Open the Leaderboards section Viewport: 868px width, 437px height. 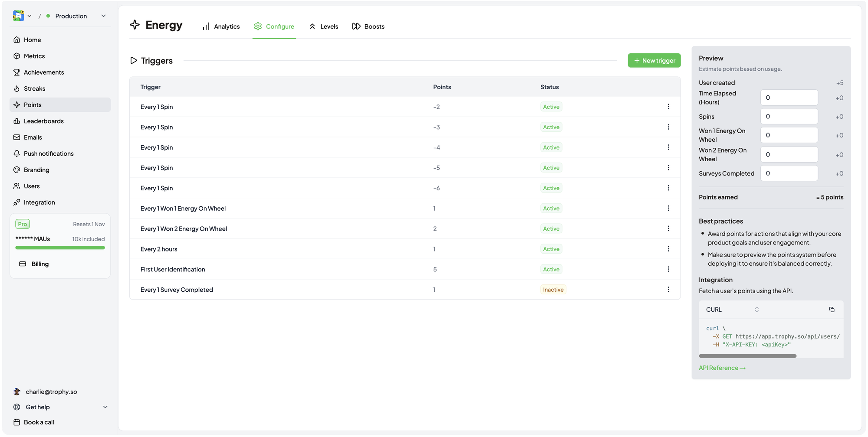pos(60,121)
